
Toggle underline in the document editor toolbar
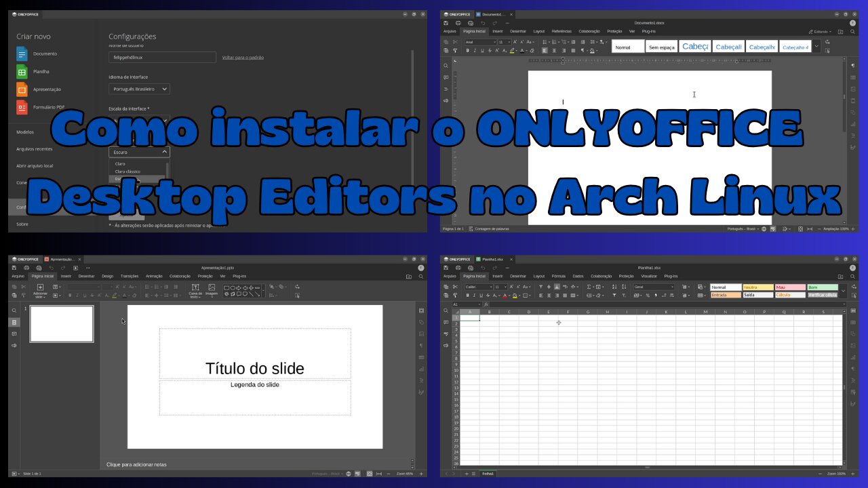[482, 50]
